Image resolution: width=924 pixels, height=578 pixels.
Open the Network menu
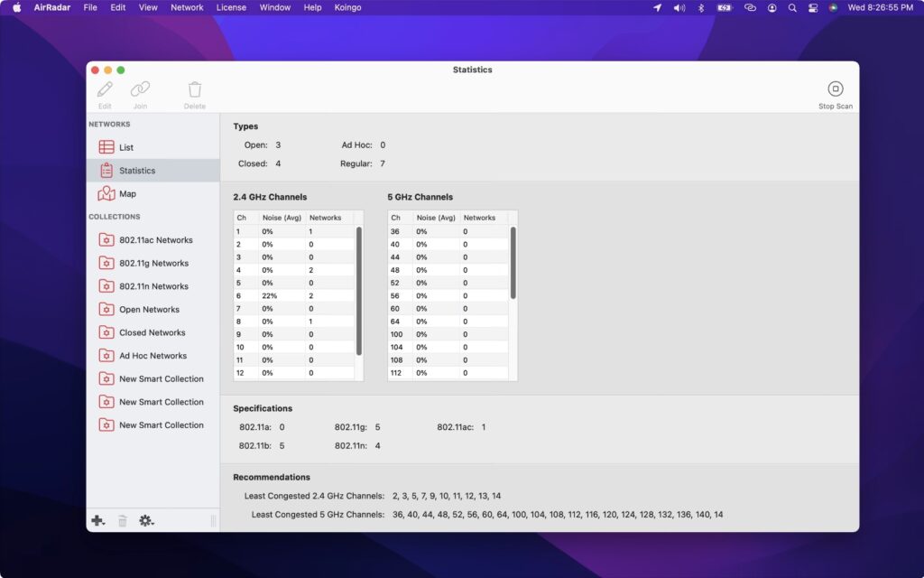click(186, 7)
